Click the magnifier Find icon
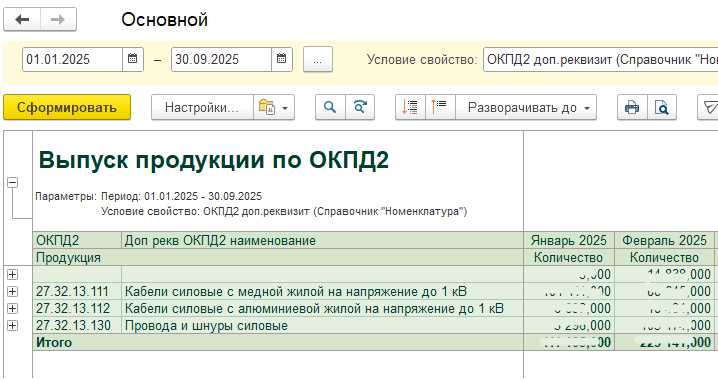Image resolution: width=718 pixels, height=380 pixels. [x=330, y=108]
